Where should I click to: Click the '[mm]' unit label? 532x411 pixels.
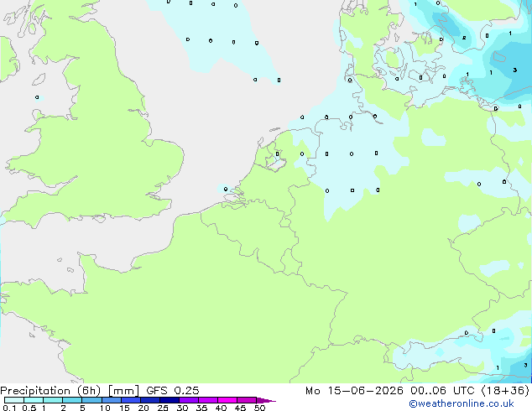(x=123, y=391)
